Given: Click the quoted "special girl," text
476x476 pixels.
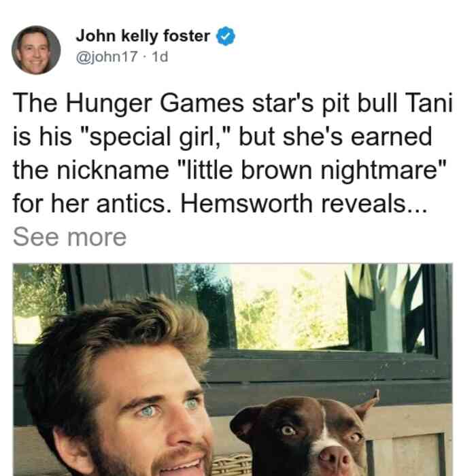Looking at the screenshot, I should [156, 137].
